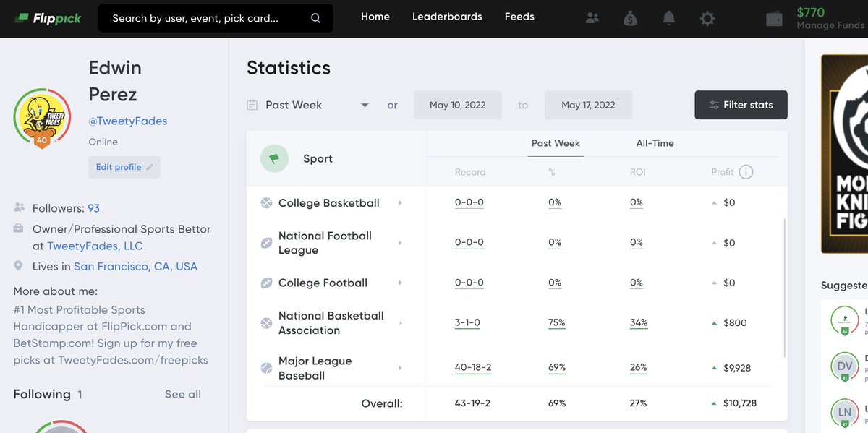The width and height of the screenshot is (868, 433).
Task: Click the May 17, 2022 end date
Action: coord(589,105)
